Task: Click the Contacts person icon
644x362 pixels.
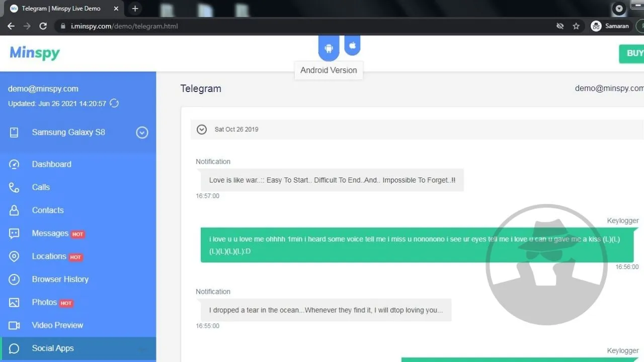Action: pyautogui.click(x=14, y=211)
